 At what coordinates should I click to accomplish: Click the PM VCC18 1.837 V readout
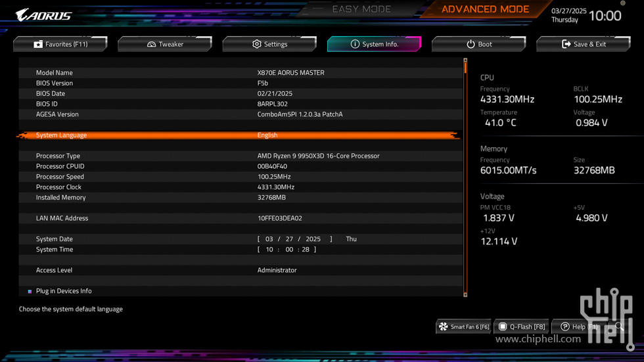(499, 218)
